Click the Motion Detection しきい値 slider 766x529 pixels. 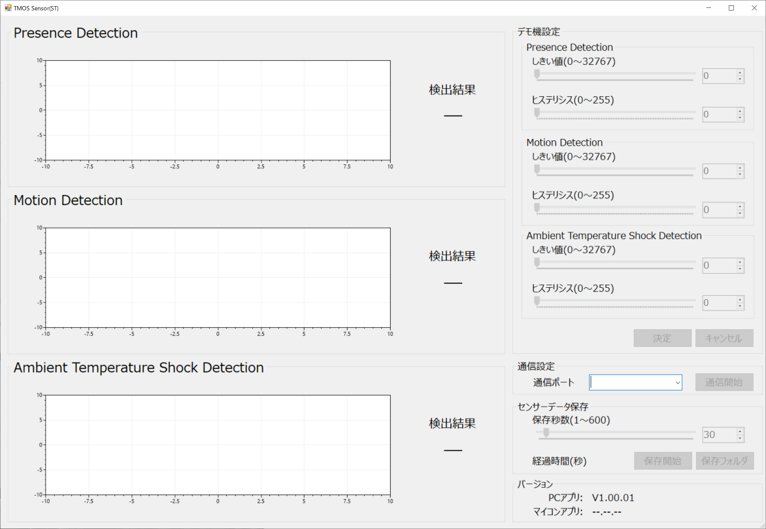537,170
